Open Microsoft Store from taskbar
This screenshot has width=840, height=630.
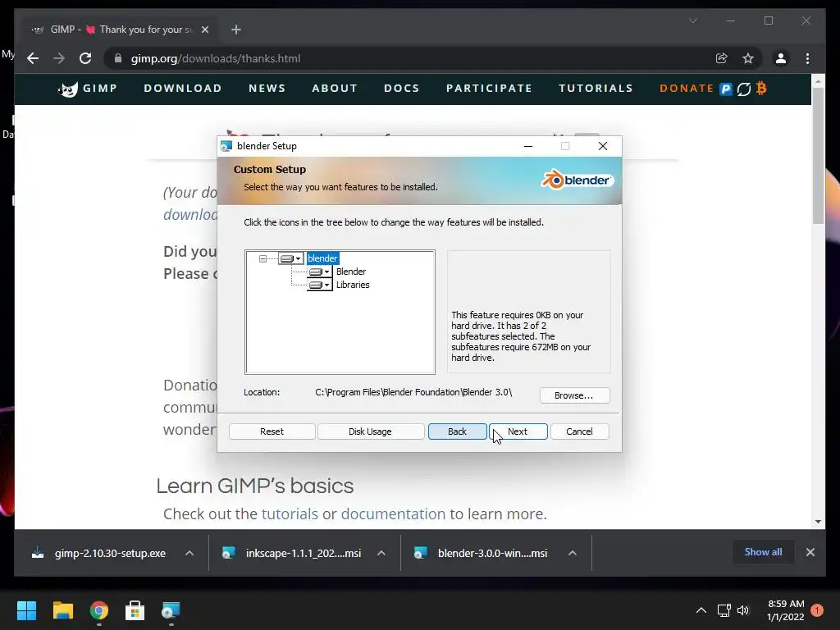tap(135, 610)
